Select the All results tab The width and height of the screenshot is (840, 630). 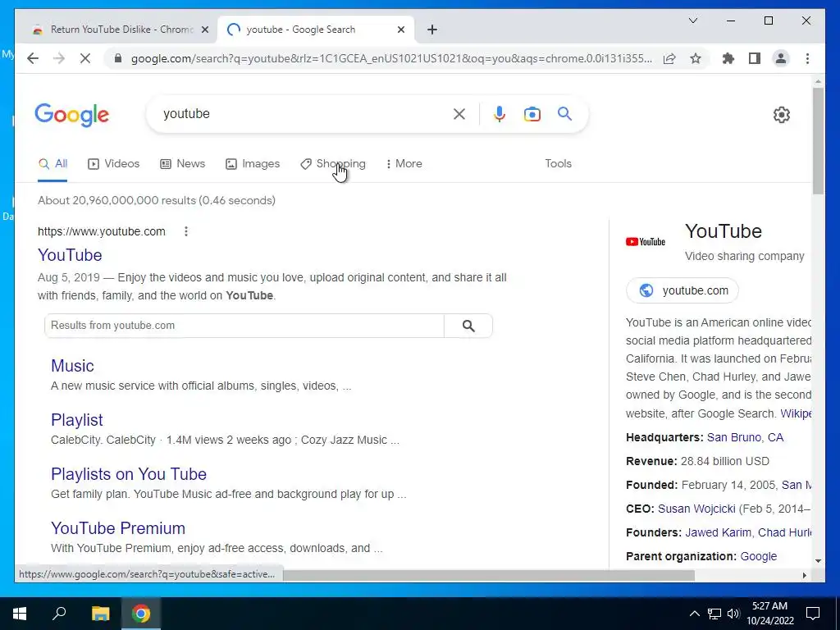[x=52, y=164]
